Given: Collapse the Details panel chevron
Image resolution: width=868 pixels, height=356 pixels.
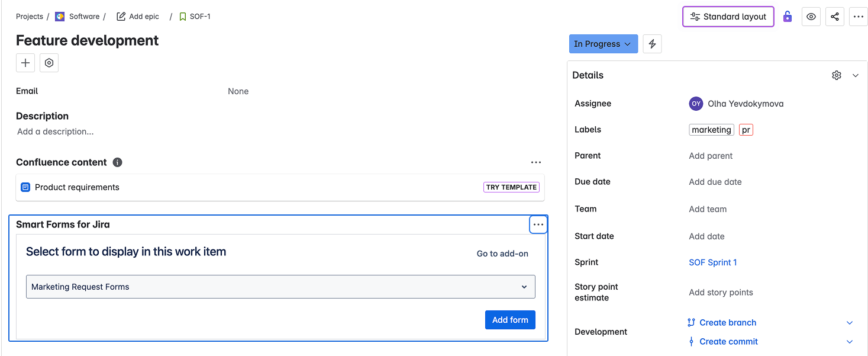Looking at the screenshot, I should (x=856, y=75).
